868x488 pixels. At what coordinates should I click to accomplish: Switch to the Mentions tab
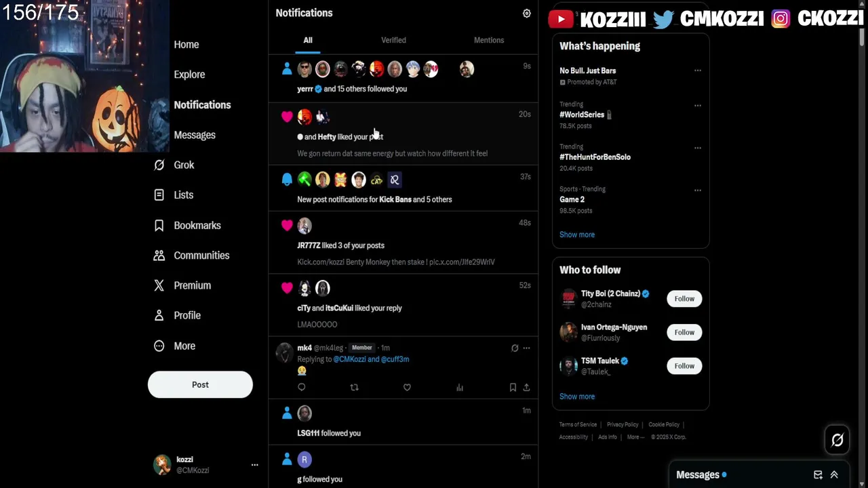489,40
